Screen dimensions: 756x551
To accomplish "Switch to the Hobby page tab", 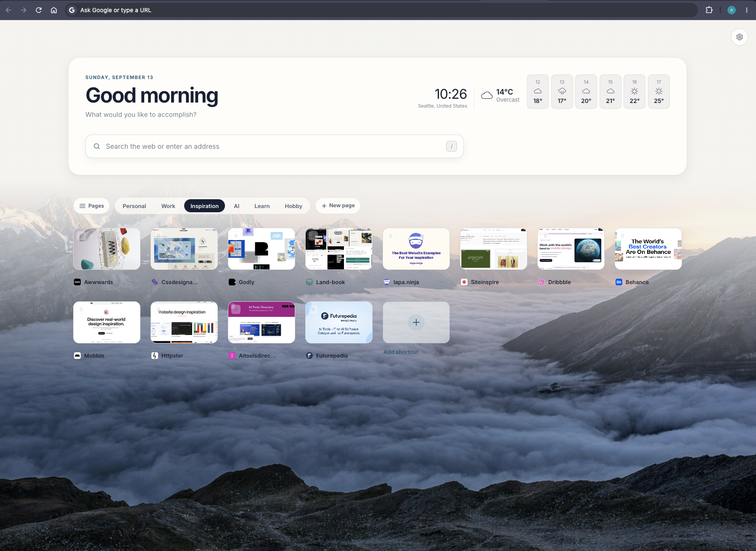I will [x=293, y=206].
